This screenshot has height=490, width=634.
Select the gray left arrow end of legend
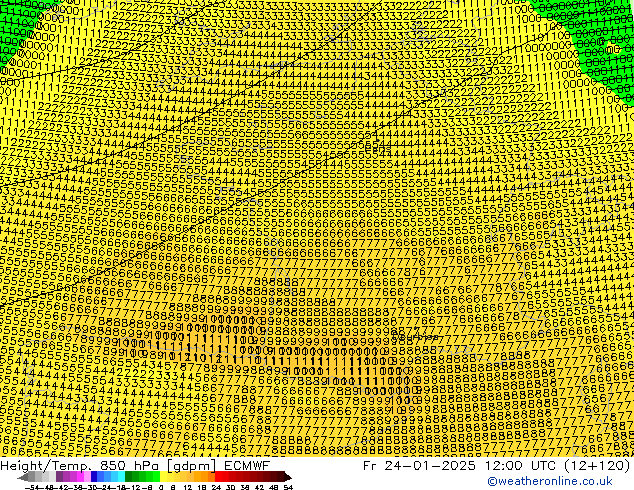coord(23,477)
